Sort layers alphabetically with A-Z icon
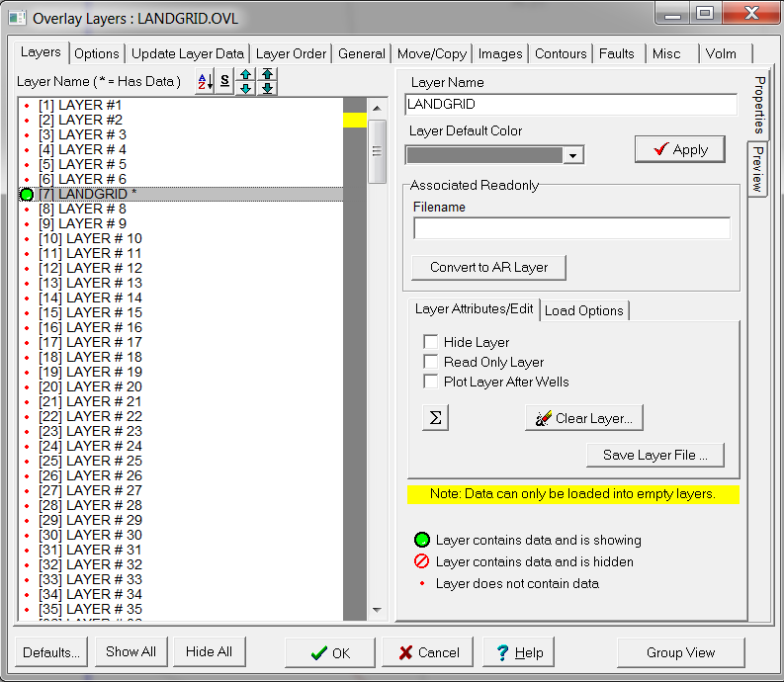 tap(205, 81)
